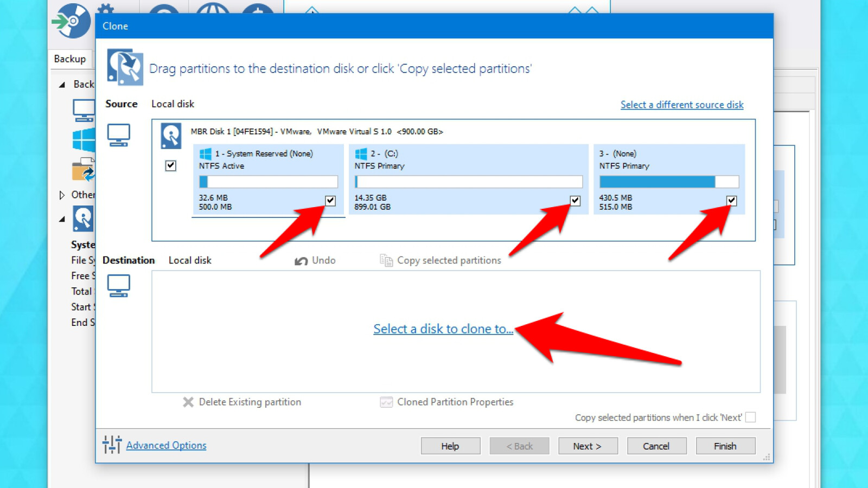Enable 'Copy selected partitions when I click Next'
Image resolution: width=868 pixels, height=488 pixels.
[x=751, y=417]
